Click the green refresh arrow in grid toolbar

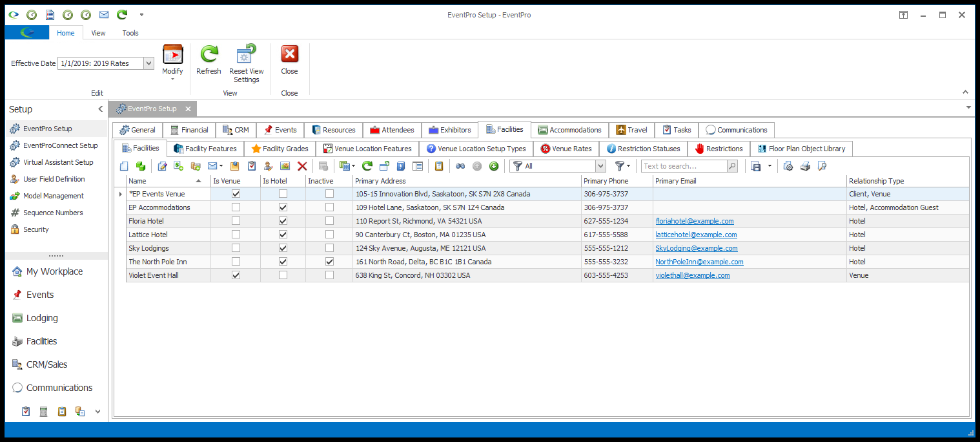pyautogui.click(x=367, y=166)
